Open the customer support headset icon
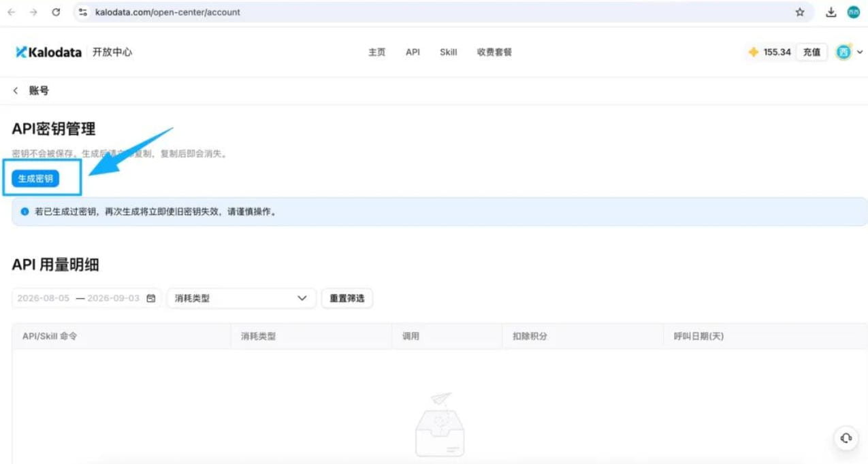This screenshot has width=868, height=464. [846, 438]
